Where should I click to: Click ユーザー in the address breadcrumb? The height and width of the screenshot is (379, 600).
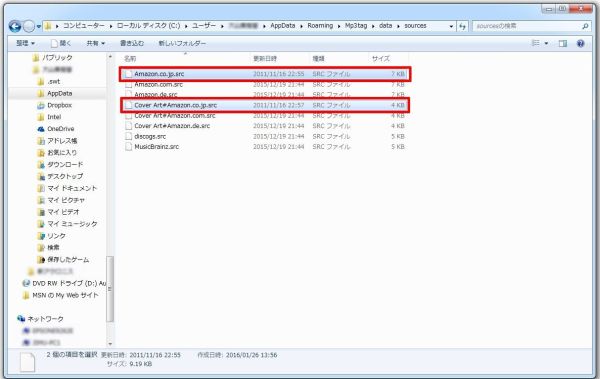coord(204,26)
